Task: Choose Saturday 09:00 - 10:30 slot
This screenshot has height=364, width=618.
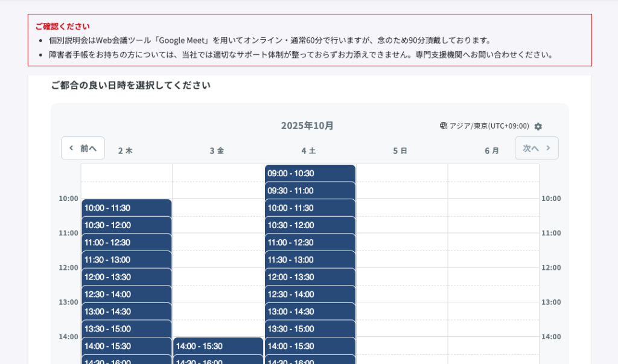Action: click(x=310, y=173)
